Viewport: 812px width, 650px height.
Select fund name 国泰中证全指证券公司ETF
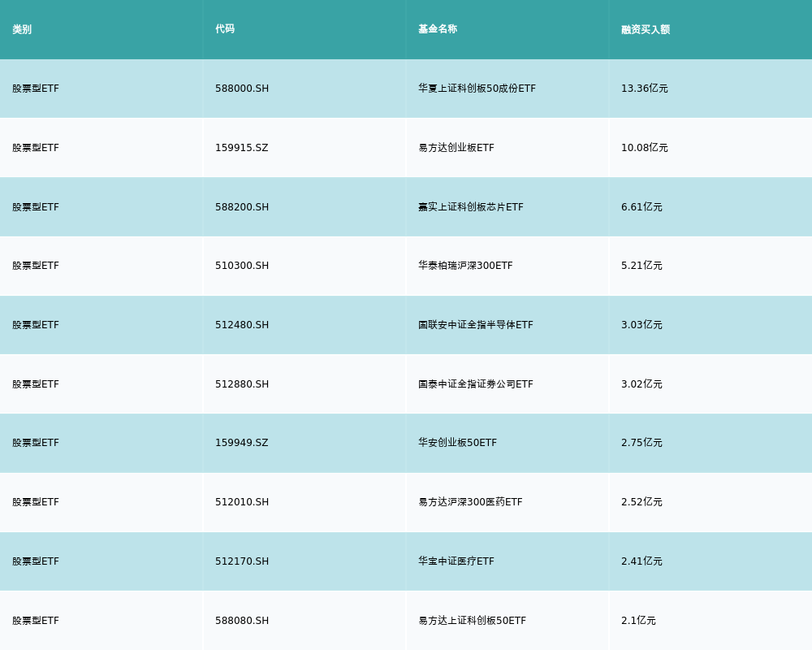[x=475, y=384]
